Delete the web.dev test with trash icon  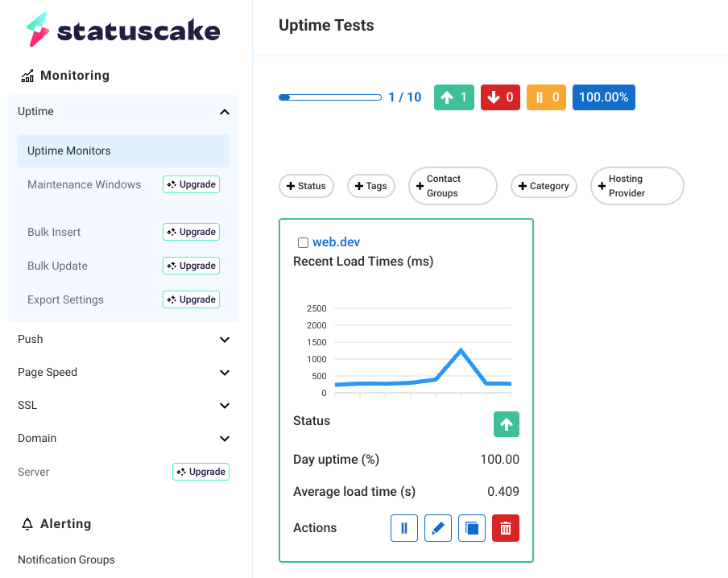click(506, 528)
